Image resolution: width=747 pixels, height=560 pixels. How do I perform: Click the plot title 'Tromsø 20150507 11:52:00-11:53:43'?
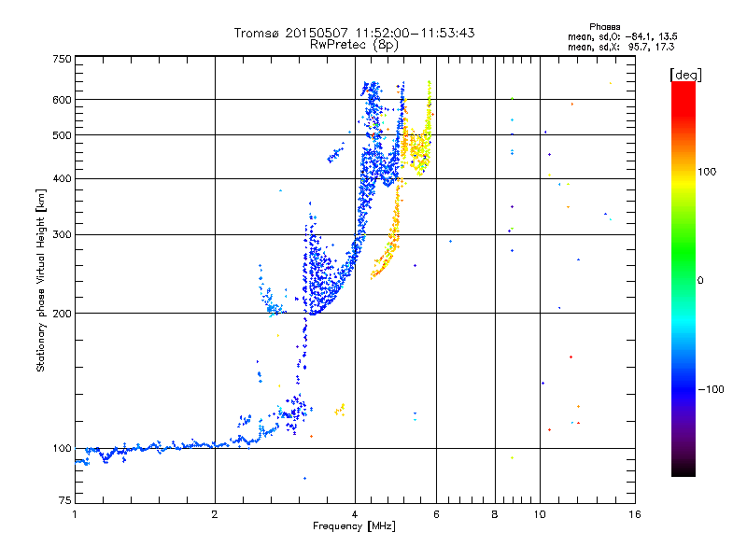pos(354,33)
